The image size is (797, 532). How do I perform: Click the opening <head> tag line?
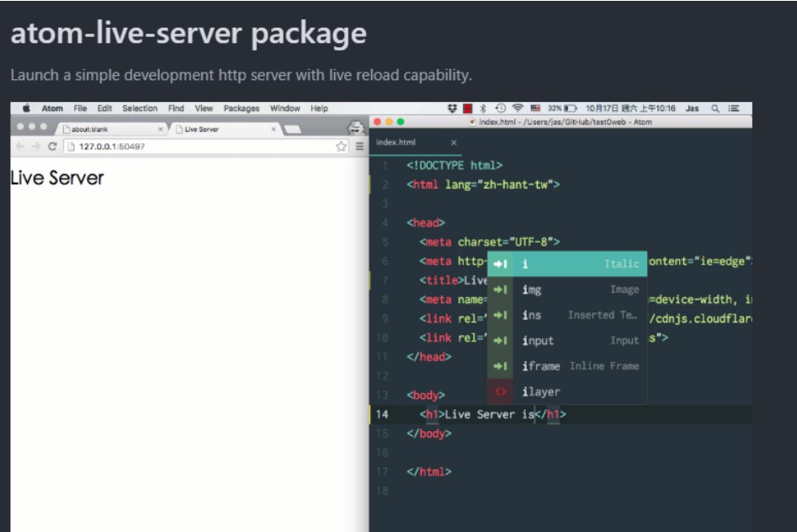(x=426, y=223)
